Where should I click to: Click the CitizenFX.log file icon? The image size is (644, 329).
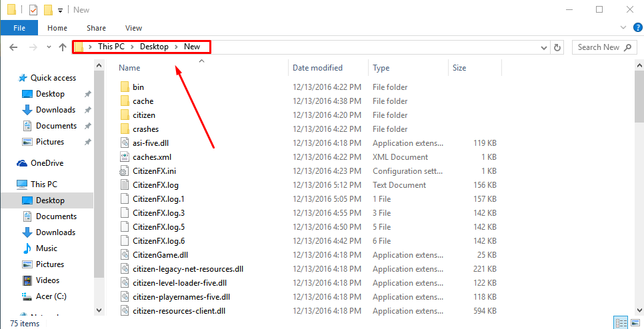click(125, 185)
